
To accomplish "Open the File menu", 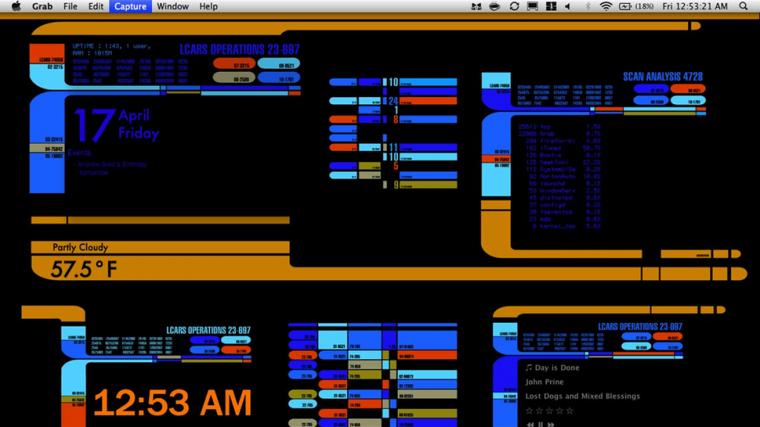I will pos(70,6).
